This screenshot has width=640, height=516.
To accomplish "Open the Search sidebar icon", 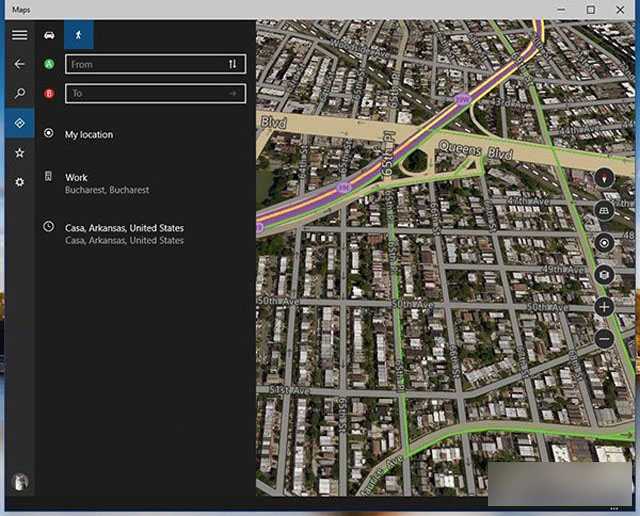I will (x=19, y=94).
